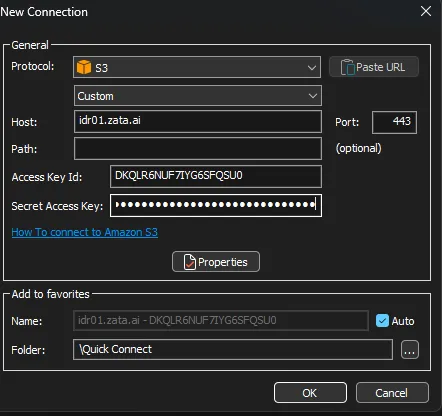Image resolution: width=442 pixels, height=416 pixels.
Task: Confirm the connection with OK
Action: (x=310, y=393)
